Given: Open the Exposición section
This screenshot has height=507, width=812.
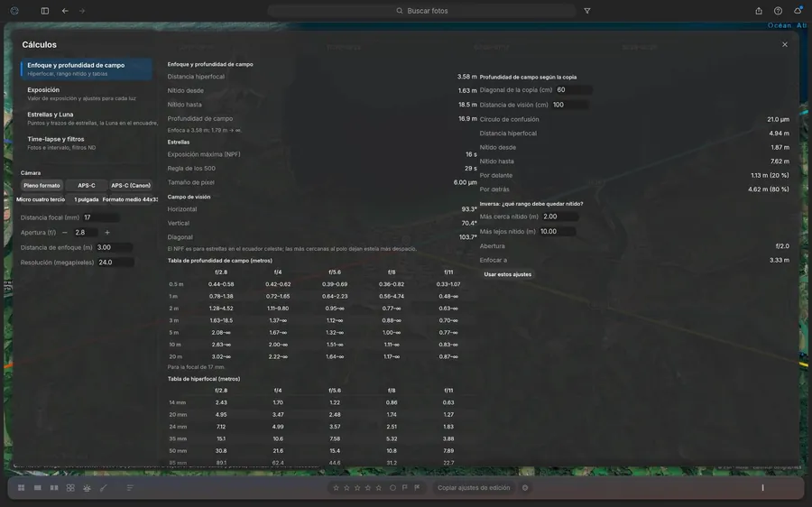Looking at the screenshot, I should (87, 94).
